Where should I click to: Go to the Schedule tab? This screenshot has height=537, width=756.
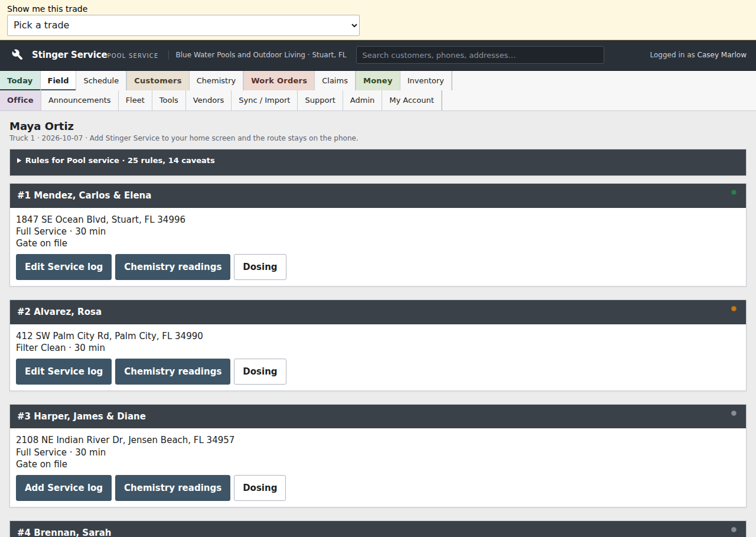tap(101, 81)
